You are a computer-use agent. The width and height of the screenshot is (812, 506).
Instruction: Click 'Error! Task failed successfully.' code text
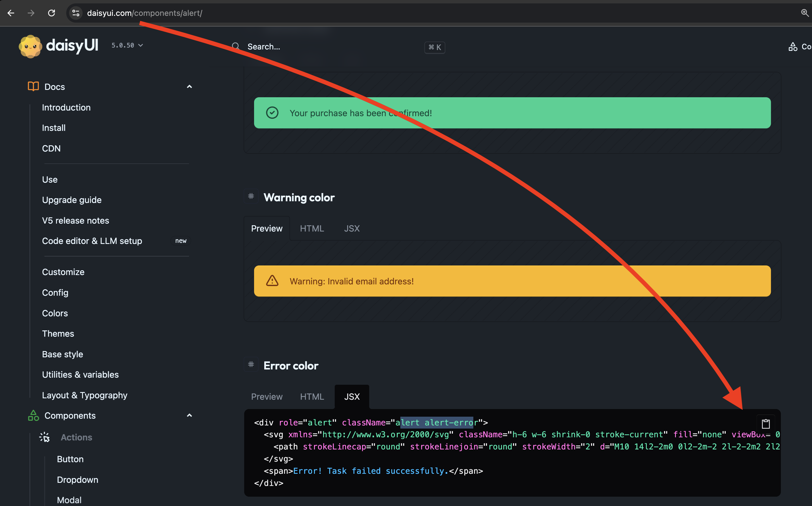371,471
